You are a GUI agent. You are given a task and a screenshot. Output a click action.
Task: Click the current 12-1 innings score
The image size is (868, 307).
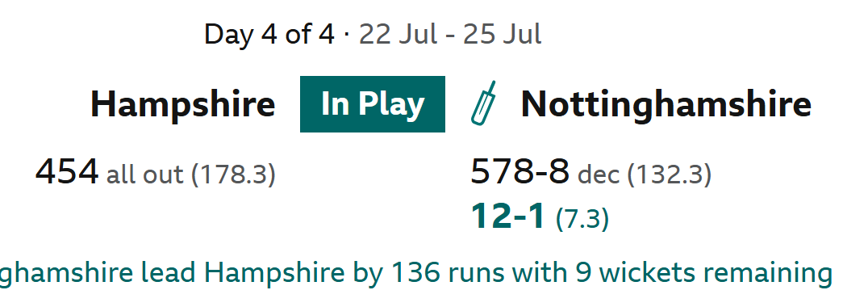507,217
